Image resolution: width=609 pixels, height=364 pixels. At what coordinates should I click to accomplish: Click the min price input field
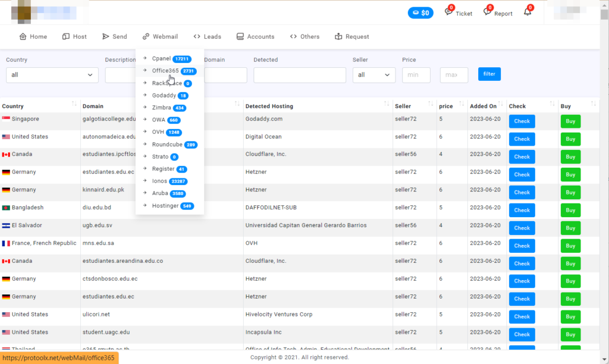point(416,75)
